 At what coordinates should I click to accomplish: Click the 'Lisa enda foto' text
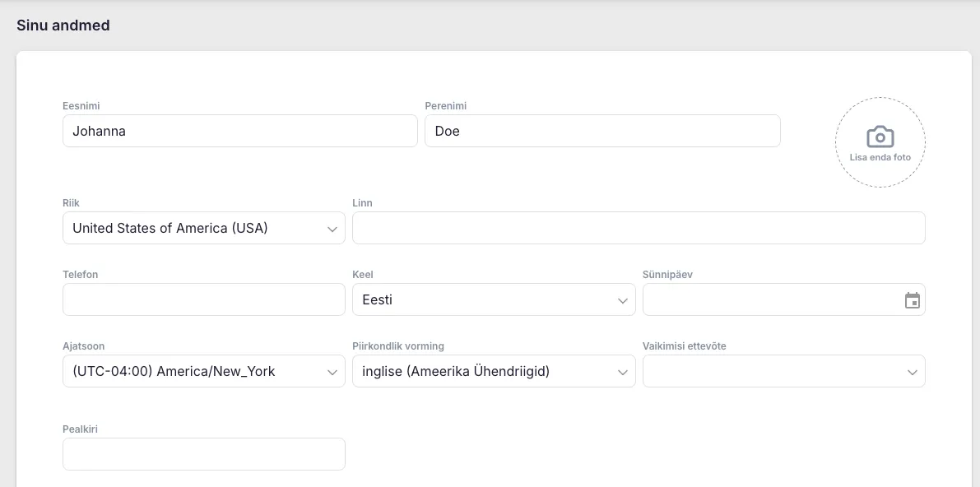tap(880, 157)
